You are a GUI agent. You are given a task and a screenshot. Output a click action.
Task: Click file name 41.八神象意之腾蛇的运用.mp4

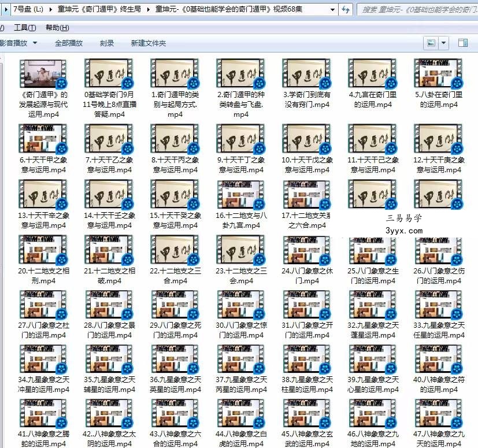coord(43,439)
